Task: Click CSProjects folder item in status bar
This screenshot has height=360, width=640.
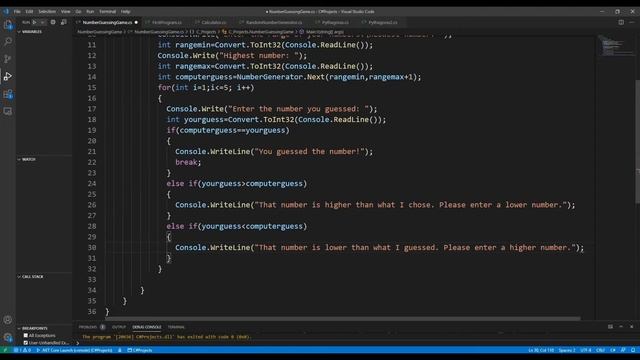Action: 140,350
